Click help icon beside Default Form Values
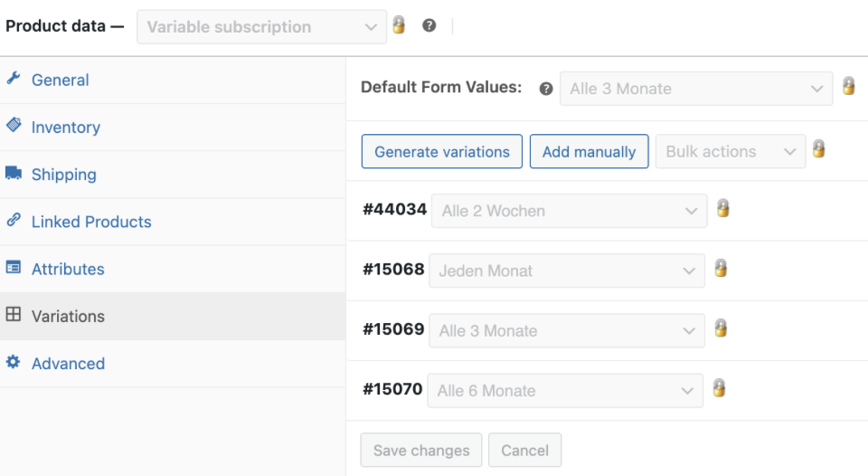Screen dimensions: 868x476 coord(546,89)
